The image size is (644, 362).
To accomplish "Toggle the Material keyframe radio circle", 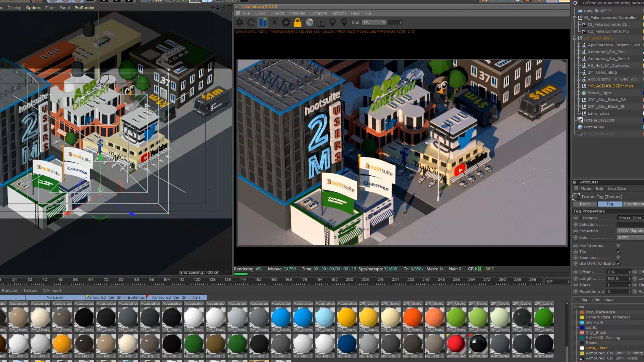I will 576,218.
